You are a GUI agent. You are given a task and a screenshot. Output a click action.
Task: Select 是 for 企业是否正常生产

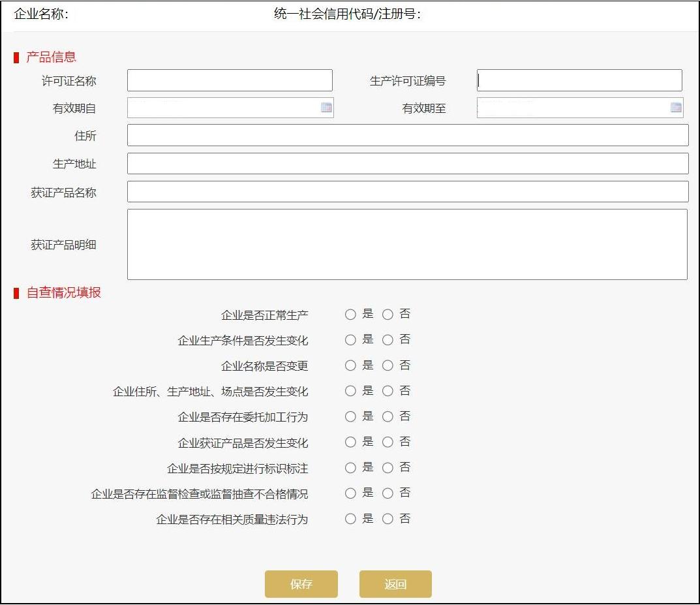[350, 314]
